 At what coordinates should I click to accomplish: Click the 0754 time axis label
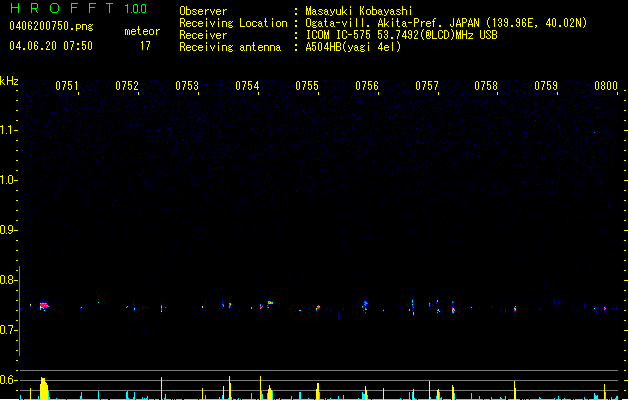click(x=247, y=86)
